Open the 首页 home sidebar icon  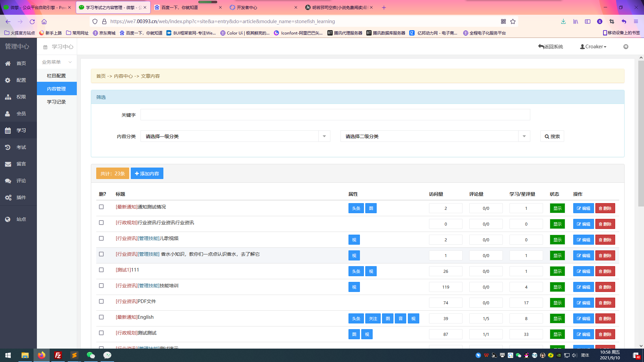(x=8, y=63)
